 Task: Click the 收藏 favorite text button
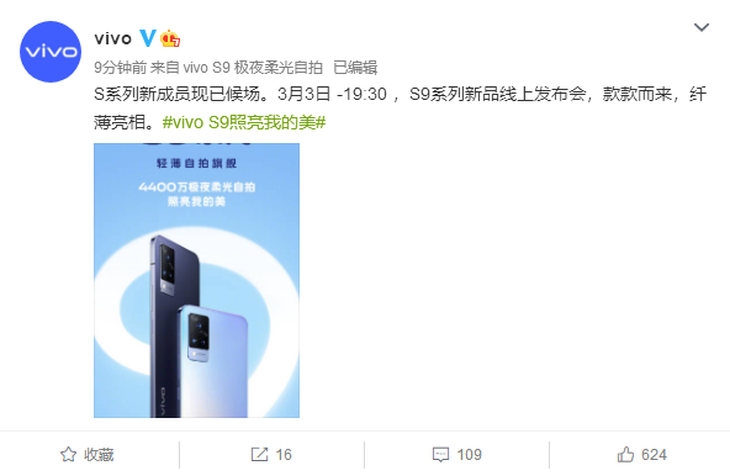click(99, 454)
